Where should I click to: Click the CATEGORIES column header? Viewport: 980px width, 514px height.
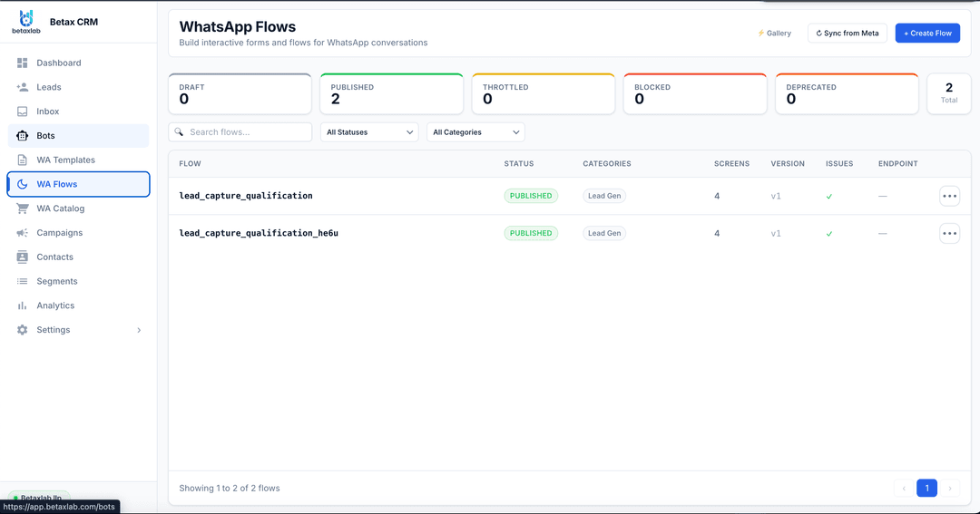(x=607, y=164)
